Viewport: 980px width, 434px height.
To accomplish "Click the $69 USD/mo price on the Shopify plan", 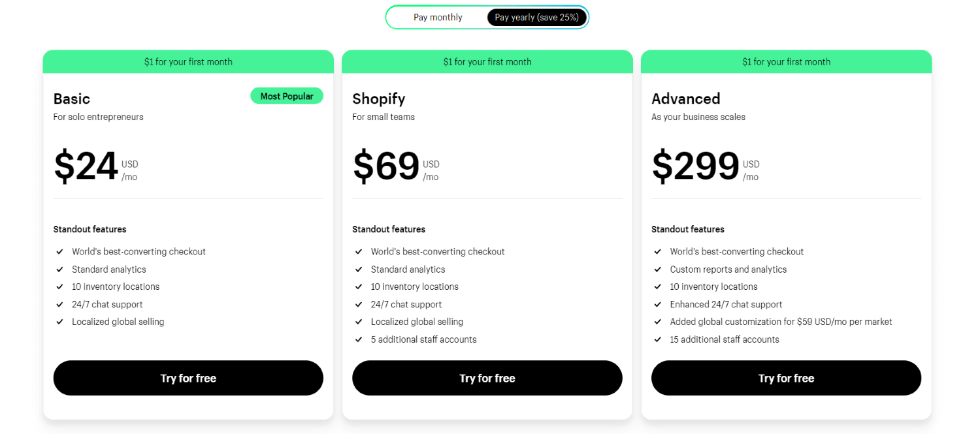I will coord(385,166).
